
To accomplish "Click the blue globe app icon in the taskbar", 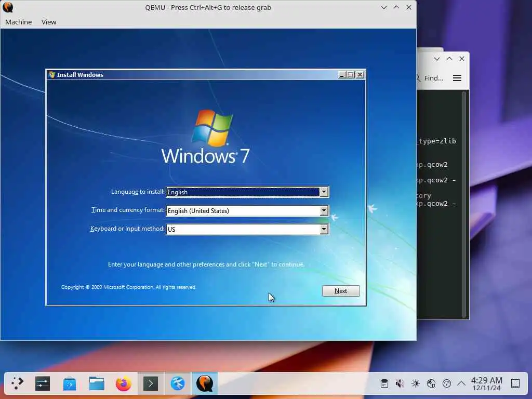I will (x=178, y=383).
